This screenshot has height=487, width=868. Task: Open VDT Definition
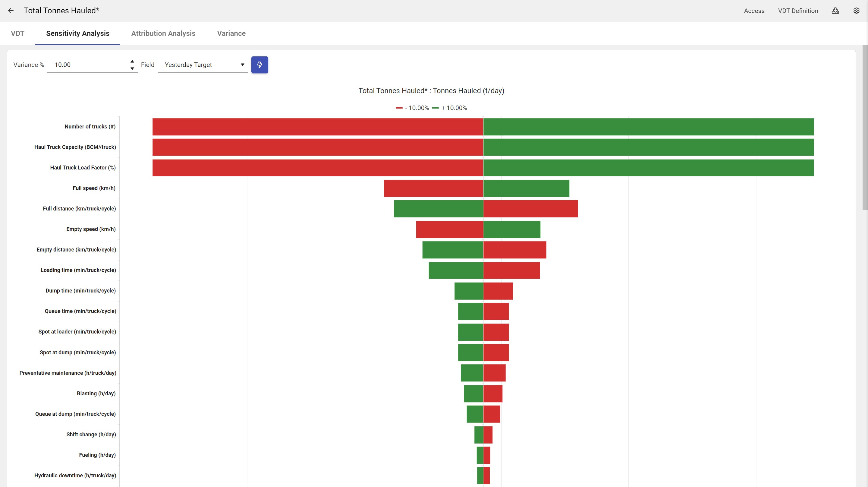pos(797,11)
